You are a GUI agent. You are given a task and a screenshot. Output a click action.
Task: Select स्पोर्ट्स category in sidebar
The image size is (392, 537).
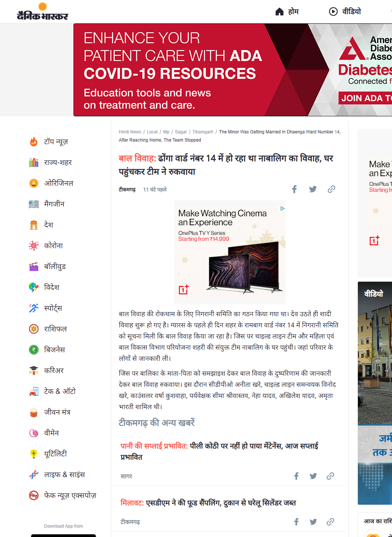[53, 308]
